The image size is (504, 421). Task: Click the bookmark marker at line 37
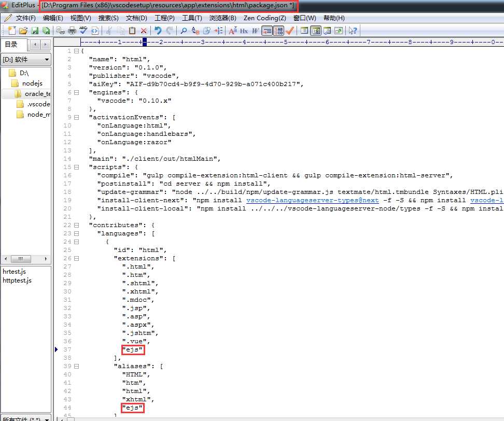[x=56, y=349]
